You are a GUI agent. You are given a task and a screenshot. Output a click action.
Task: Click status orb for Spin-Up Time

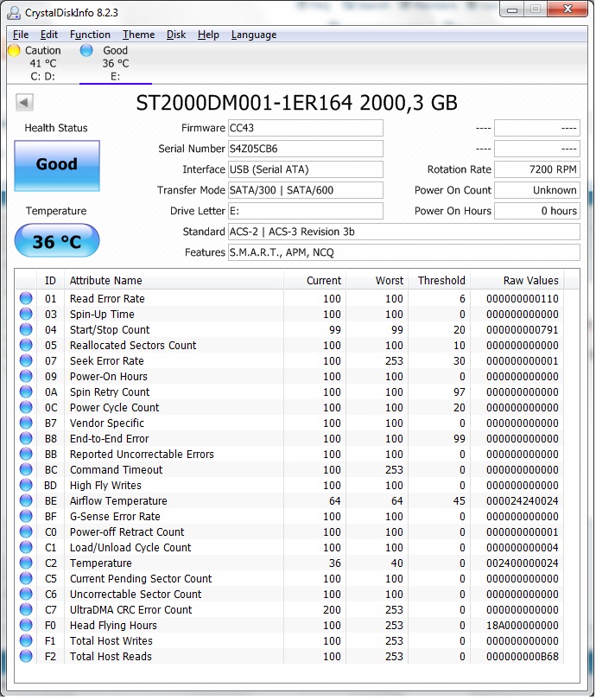click(x=26, y=314)
